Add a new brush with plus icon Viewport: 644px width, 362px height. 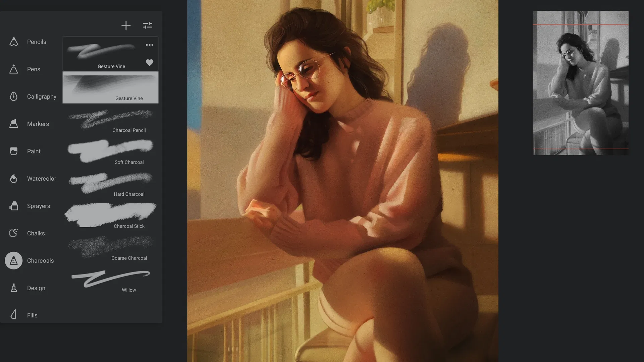point(126,25)
